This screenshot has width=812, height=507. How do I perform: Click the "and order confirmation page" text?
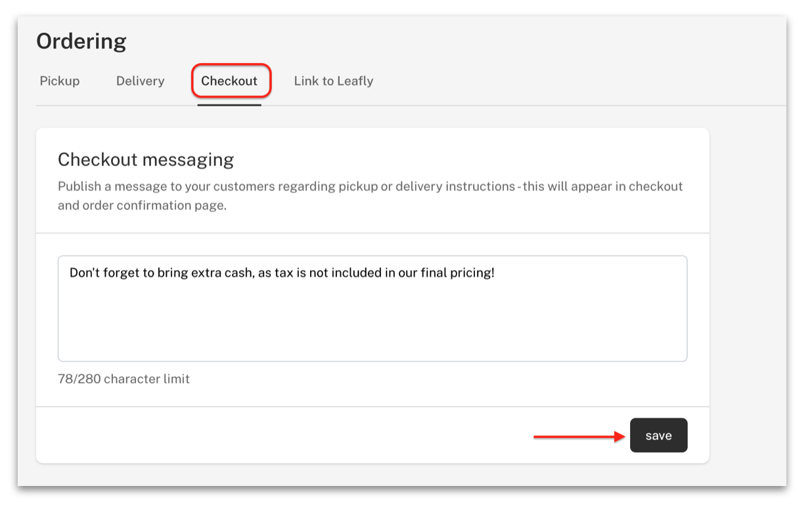point(142,205)
